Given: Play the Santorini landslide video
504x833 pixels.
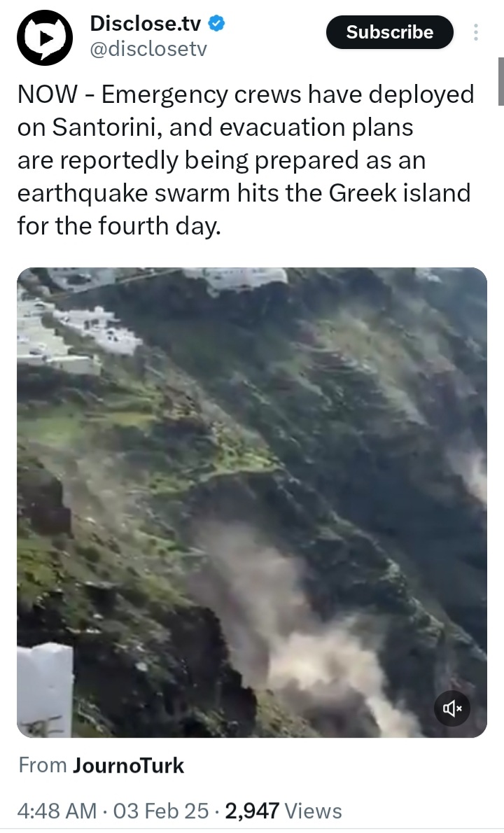Looking at the screenshot, I should 252,502.
